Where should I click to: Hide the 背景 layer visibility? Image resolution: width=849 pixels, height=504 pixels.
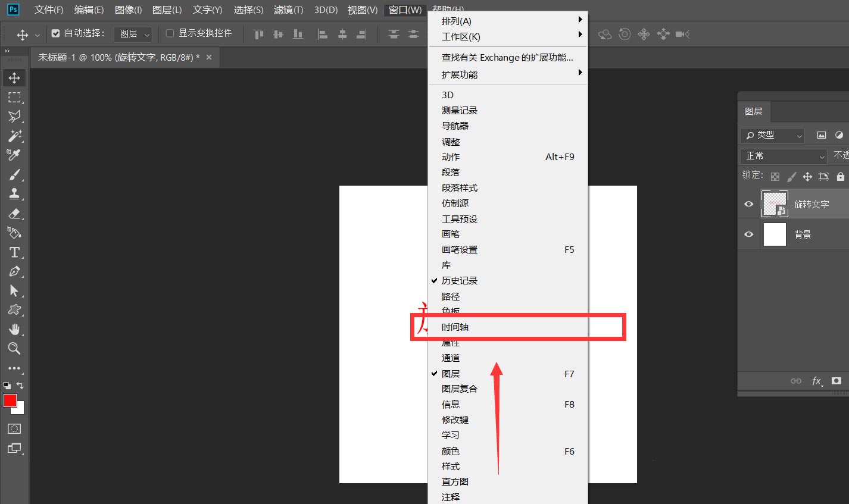[748, 234]
